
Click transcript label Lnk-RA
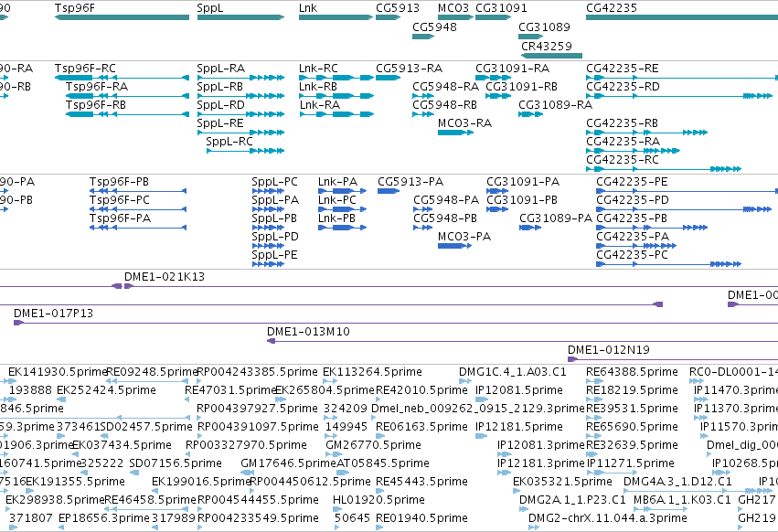(320, 105)
